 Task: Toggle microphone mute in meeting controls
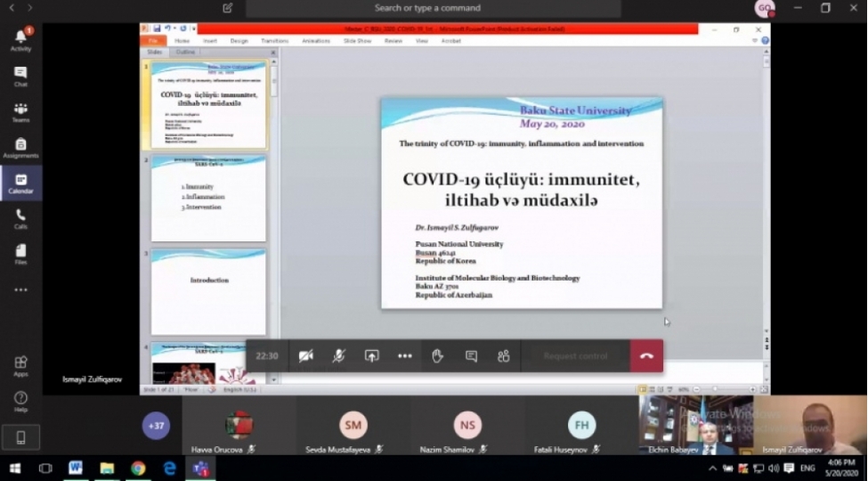tap(339, 355)
